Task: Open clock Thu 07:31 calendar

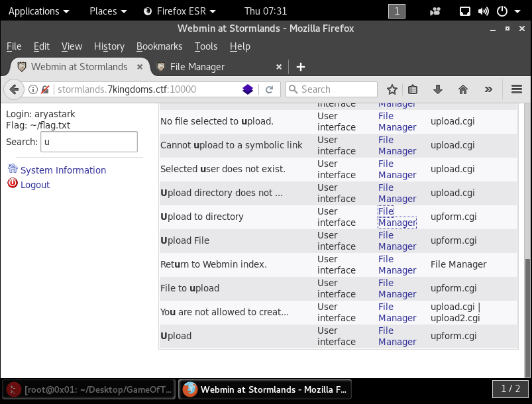Action: point(266,11)
